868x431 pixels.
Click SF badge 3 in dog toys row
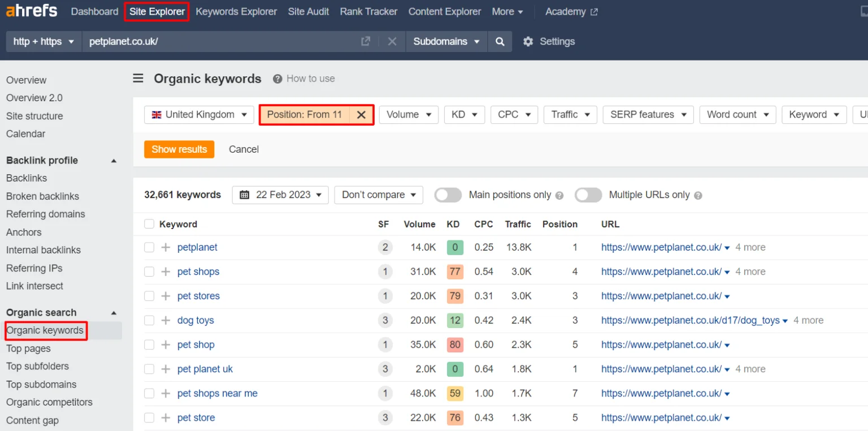coord(385,320)
